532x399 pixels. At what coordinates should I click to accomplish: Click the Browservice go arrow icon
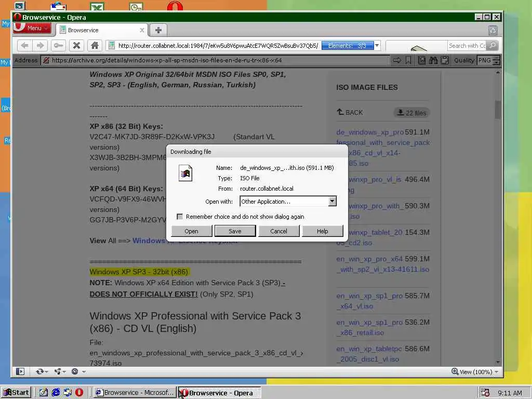click(x=396, y=60)
